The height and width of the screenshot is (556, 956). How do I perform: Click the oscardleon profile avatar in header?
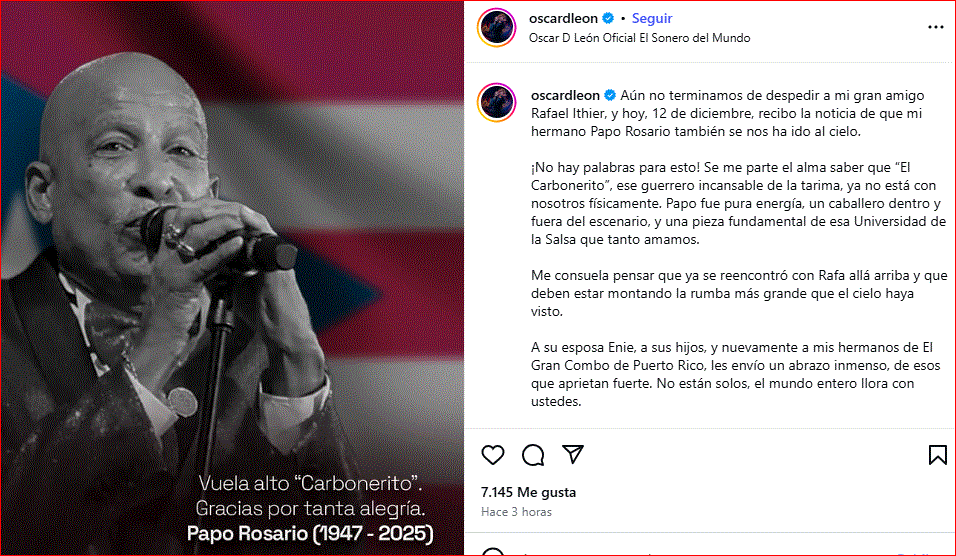[x=497, y=27]
